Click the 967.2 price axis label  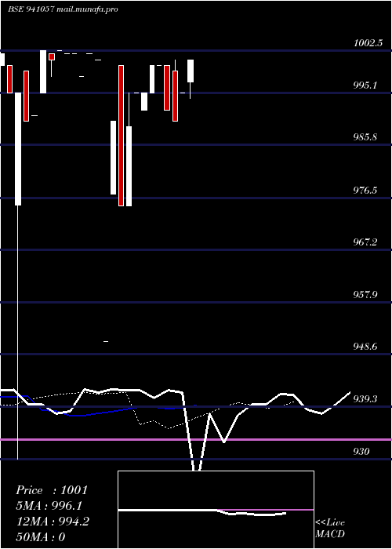point(365,242)
